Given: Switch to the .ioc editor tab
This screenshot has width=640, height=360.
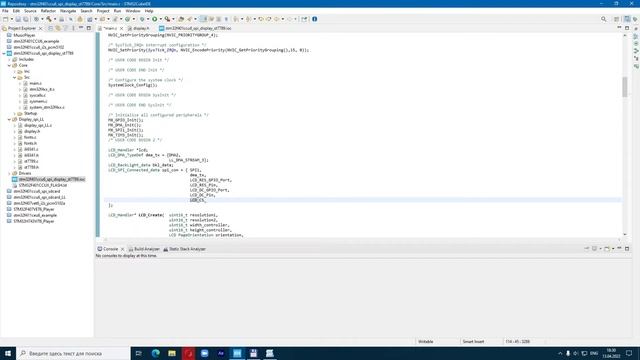Looking at the screenshot, I should [x=196, y=28].
